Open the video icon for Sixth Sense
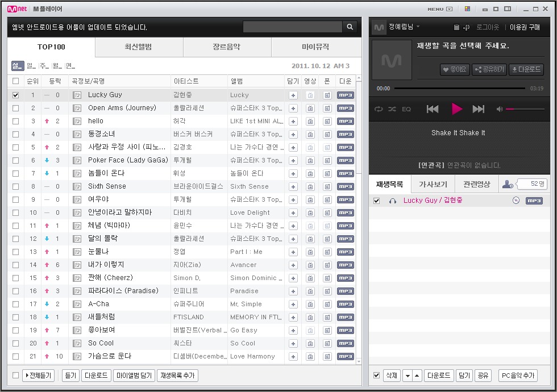The height and width of the screenshot is (392, 557). tap(310, 187)
